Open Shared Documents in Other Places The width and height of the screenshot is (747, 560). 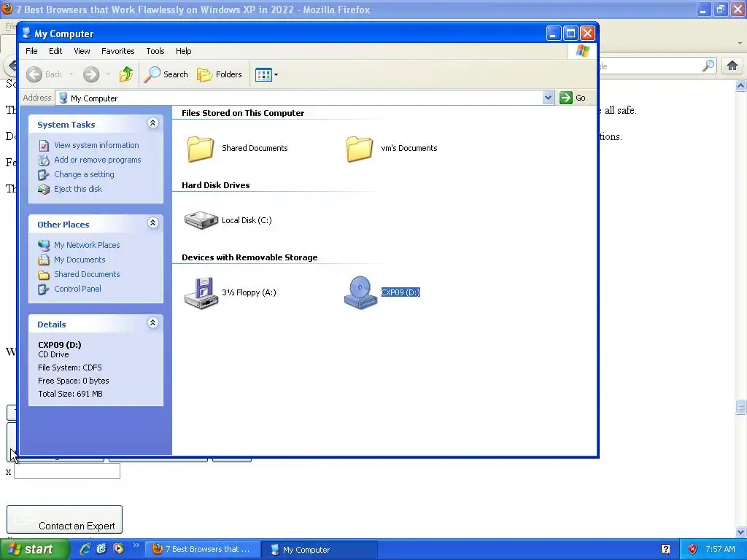click(87, 274)
